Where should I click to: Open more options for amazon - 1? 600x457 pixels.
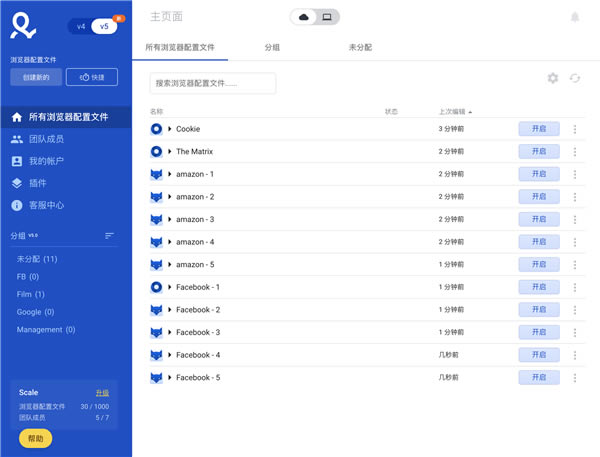pyautogui.click(x=575, y=175)
